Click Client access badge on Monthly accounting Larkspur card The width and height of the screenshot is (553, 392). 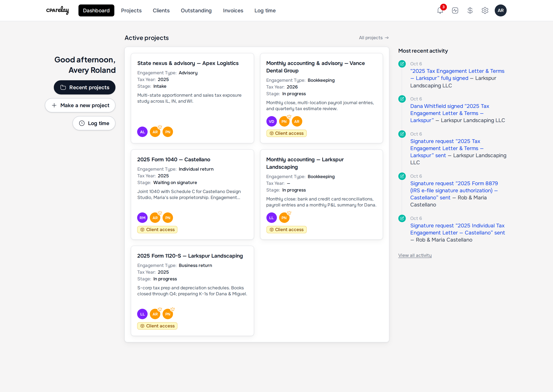pyautogui.click(x=286, y=230)
